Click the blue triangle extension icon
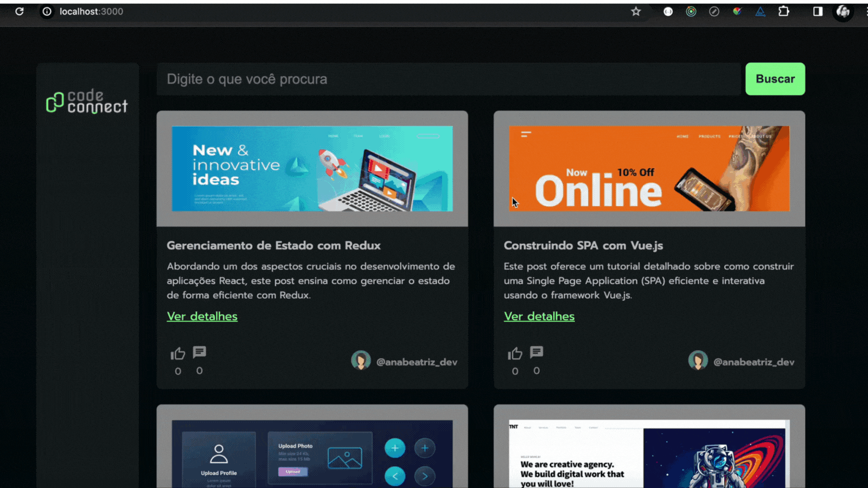Screen dimensions: 868x488 tap(761, 11)
